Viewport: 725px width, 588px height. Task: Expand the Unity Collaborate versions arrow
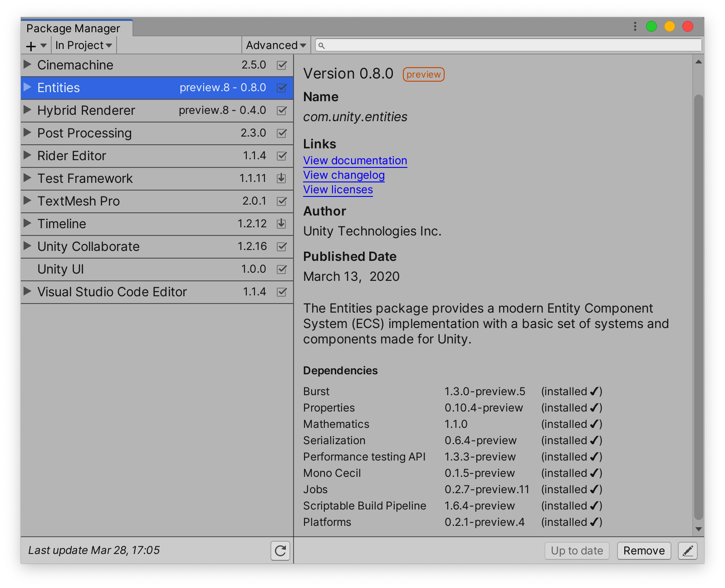(27, 245)
